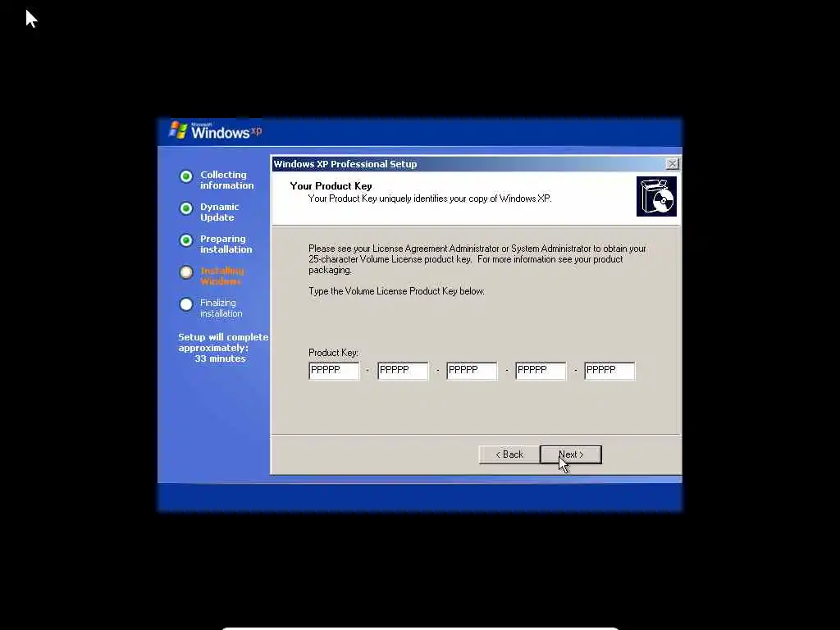This screenshot has height=630, width=840.
Task: Focus the second Product Key field
Action: [x=403, y=370]
